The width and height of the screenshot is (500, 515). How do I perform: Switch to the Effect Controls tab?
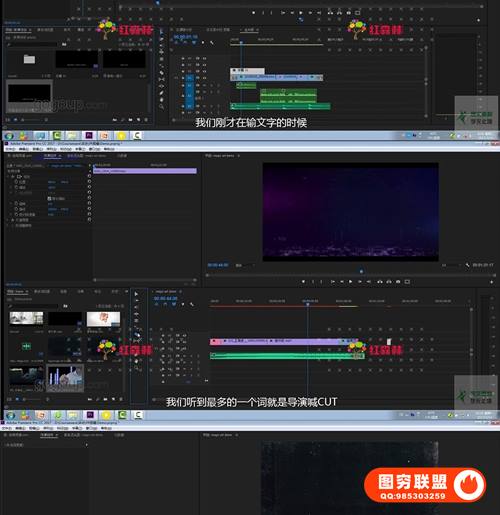pyautogui.click(x=51, y=156)
